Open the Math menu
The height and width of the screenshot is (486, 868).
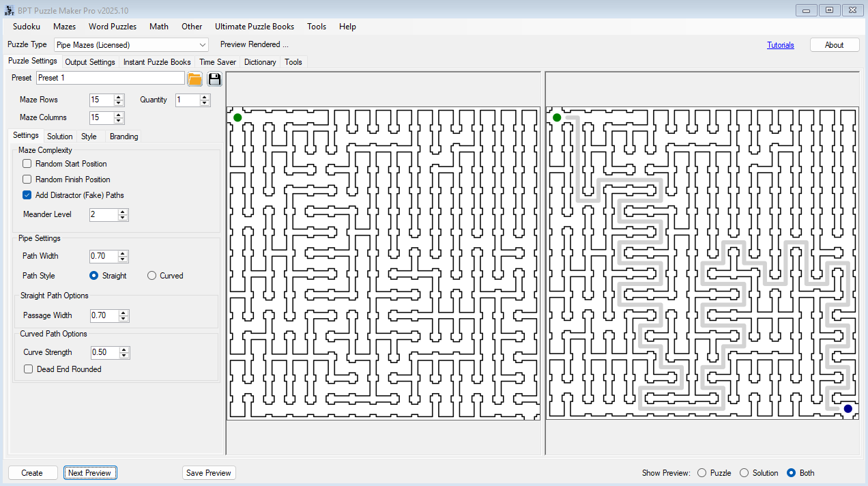(x=159, y=27)
